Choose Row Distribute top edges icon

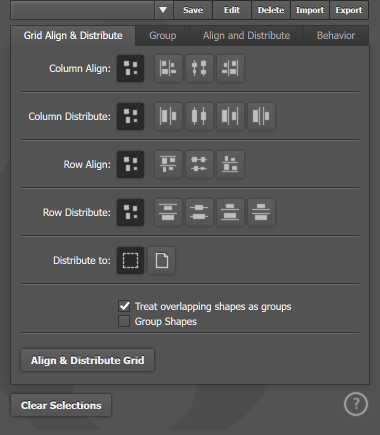pos(168,212)
